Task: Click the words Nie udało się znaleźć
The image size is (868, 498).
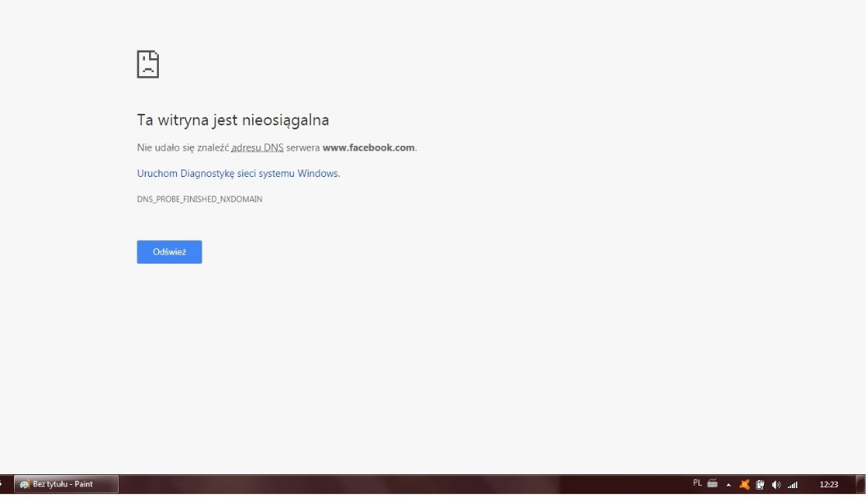Action: (183, 148)
